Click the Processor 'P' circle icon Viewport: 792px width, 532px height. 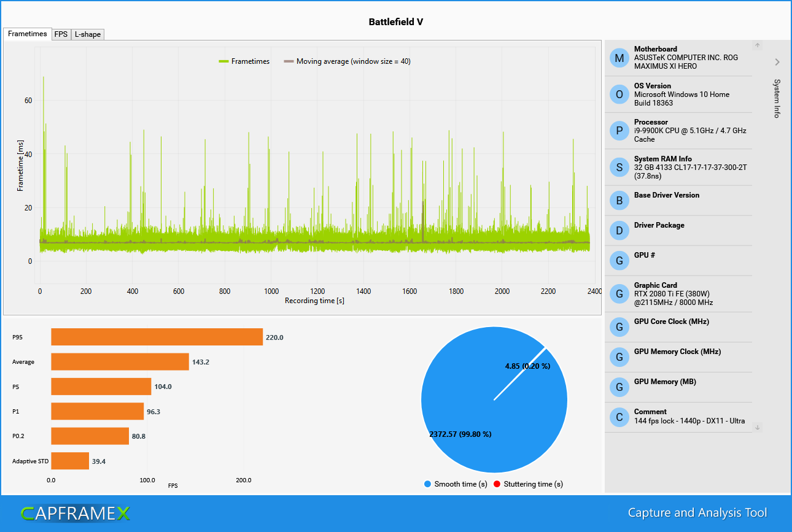[619, 131]
